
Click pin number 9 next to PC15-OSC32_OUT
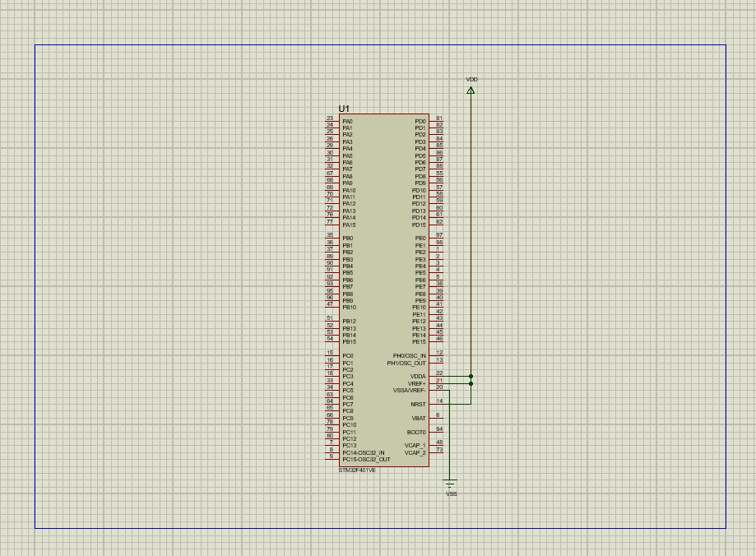click(x=332, y=456)
